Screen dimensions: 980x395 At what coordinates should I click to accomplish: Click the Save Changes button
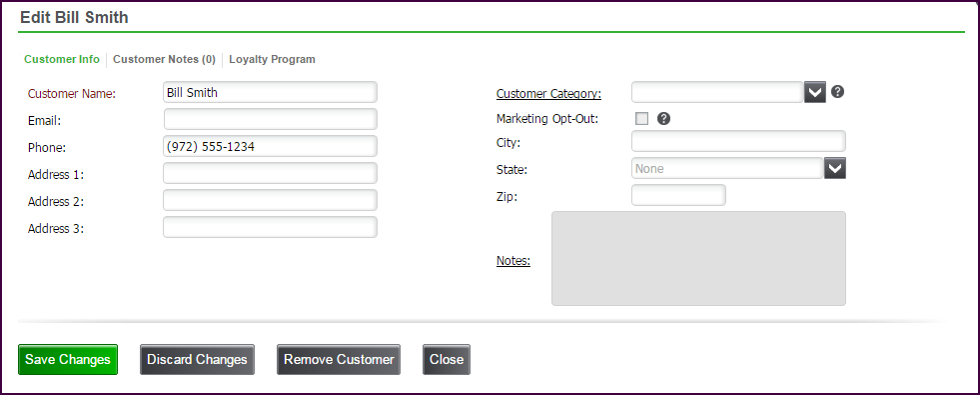(x=68, y=359)
